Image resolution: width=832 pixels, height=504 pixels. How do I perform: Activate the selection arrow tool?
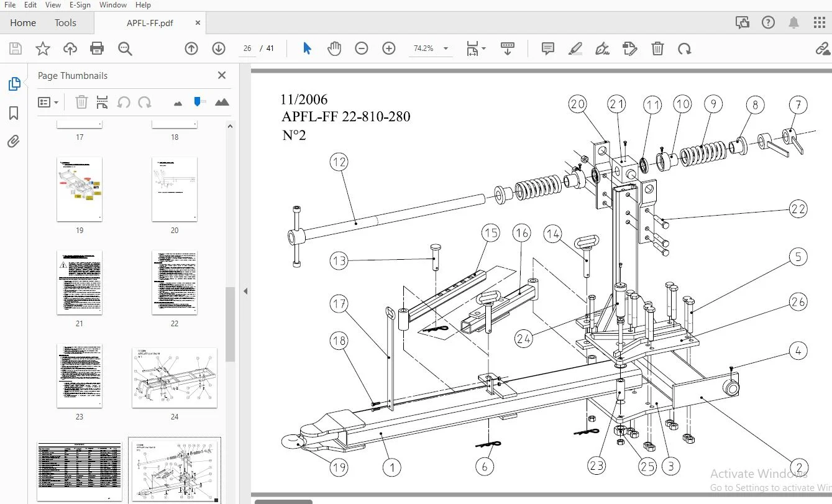pyautogui.click(x=307, y=48)
